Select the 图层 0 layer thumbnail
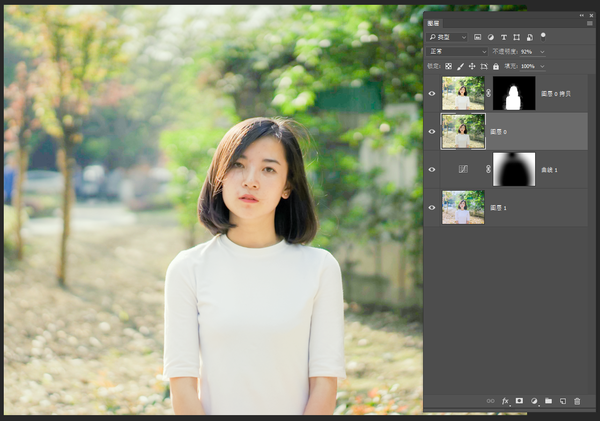 pos(463,131)
